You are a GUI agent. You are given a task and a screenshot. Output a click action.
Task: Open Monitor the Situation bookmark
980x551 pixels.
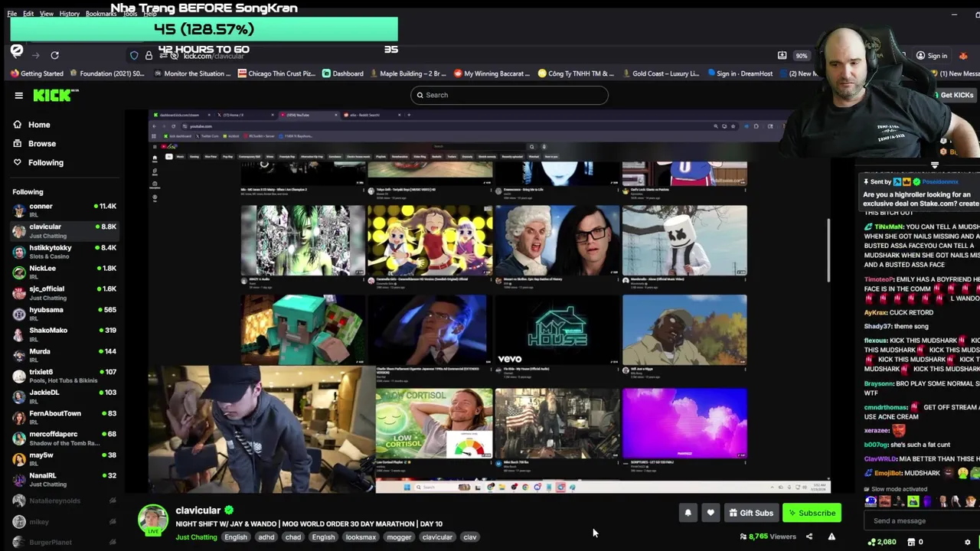(191, 73)
